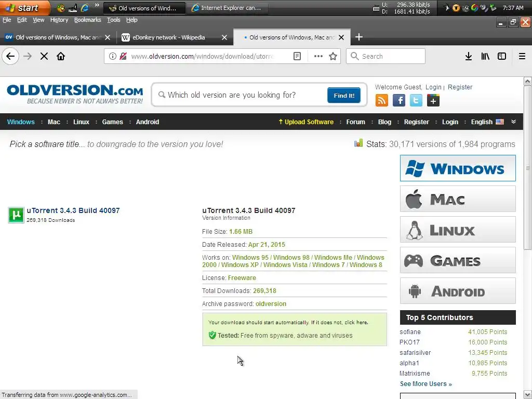Switch to eDonkey network Wikipedia tab
Screen dimensions: 532x399
point(169,37)
